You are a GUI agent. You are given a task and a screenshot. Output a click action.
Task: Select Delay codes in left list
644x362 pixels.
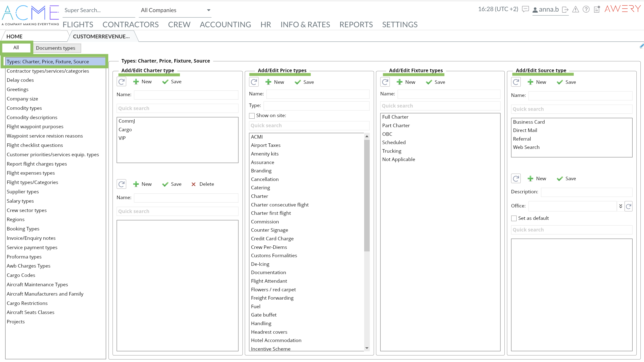(x=20, y=80)
